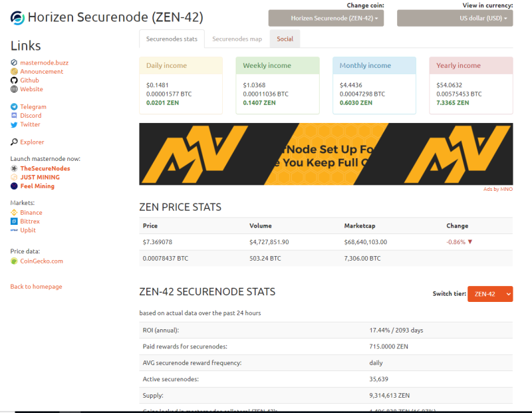Click the Github octocat icon
This screenshot has height=413, width=532.
[14, 80]
